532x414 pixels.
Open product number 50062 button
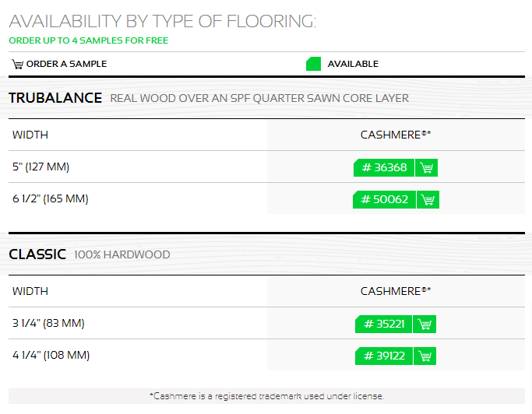384,199
